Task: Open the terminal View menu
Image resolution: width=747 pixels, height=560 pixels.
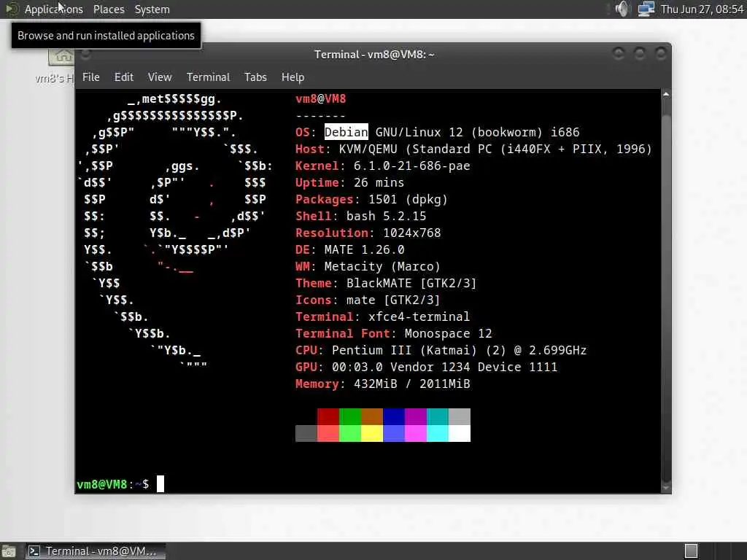Action: click(160, 77)
